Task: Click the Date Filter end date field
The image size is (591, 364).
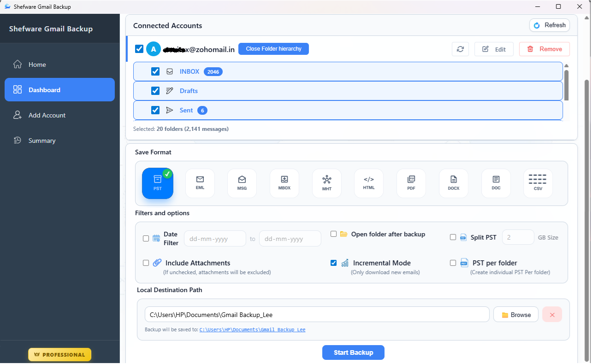Action: click(x=290, y=239)
